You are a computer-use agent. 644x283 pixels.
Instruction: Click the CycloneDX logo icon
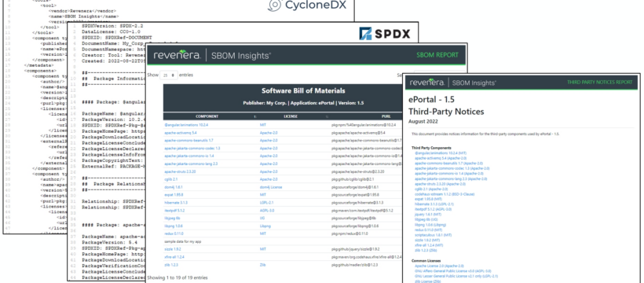click(x=275, y=5)
